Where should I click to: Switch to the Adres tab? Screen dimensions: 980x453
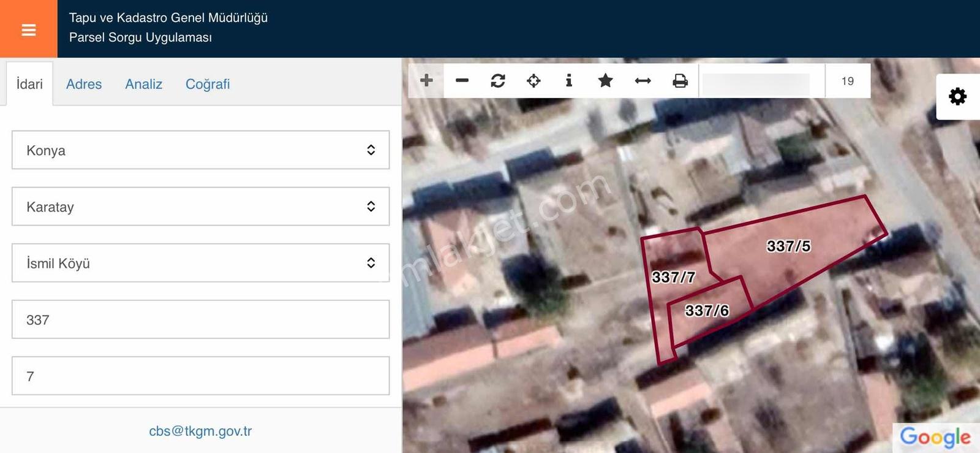pos(84,84)
